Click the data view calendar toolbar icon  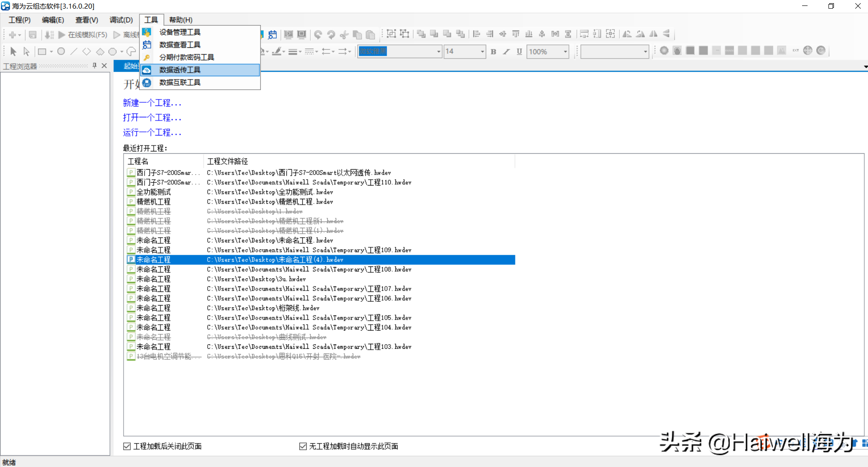point(273,35)
